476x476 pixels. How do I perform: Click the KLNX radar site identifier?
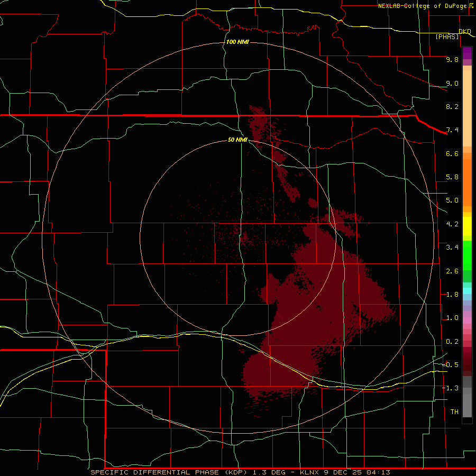(309, 472)
